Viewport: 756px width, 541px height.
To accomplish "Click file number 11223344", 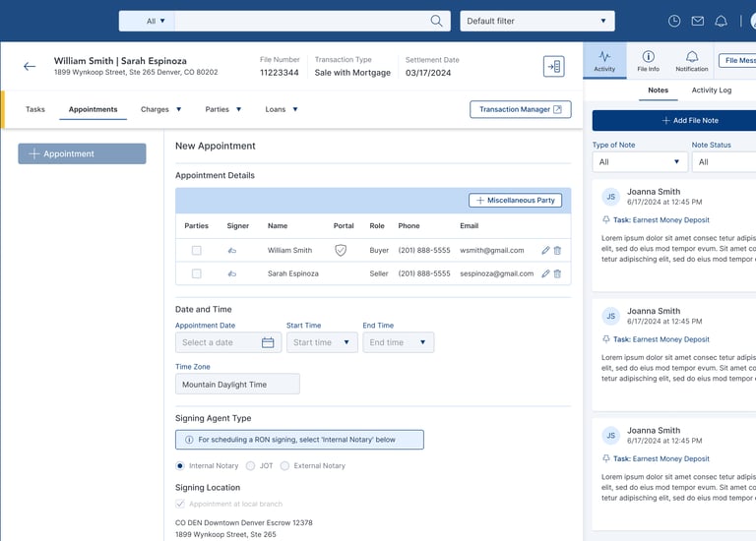I will (x=280, y=73).
